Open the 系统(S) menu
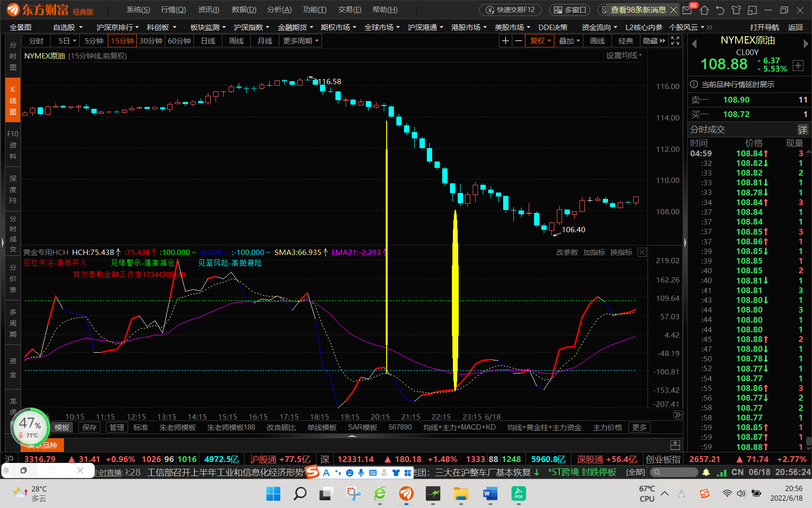Image resolution: width=812 pixels, height=508 pixels. (138, 10)
